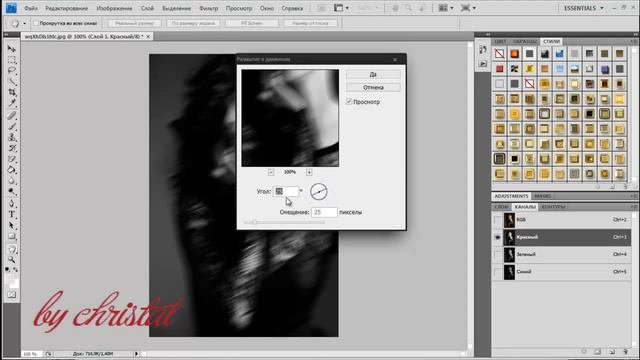Zoom in the dialog preview
The width and height of the screenshot is (640, 360).
[309, 172]
